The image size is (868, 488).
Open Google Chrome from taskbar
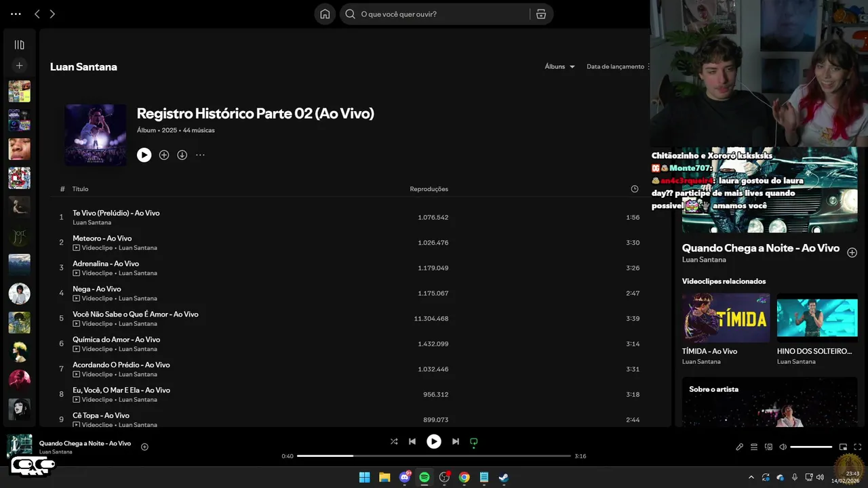coord(464,477)
